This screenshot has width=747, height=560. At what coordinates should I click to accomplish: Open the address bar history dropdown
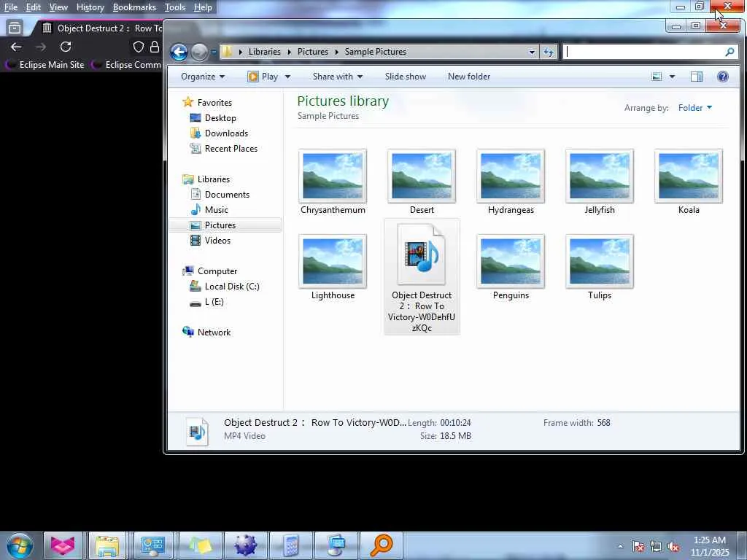coord(532,52)
